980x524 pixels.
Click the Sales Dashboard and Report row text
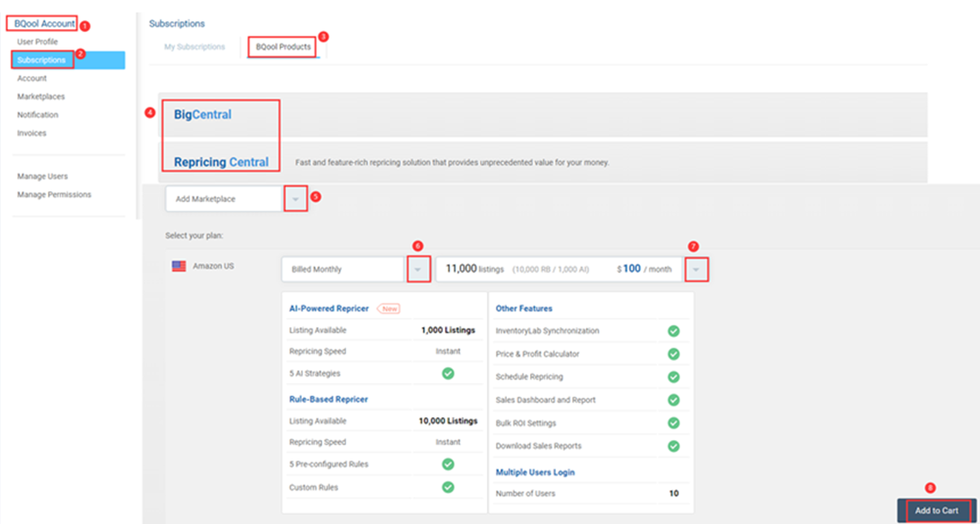(x=545, y=400)
